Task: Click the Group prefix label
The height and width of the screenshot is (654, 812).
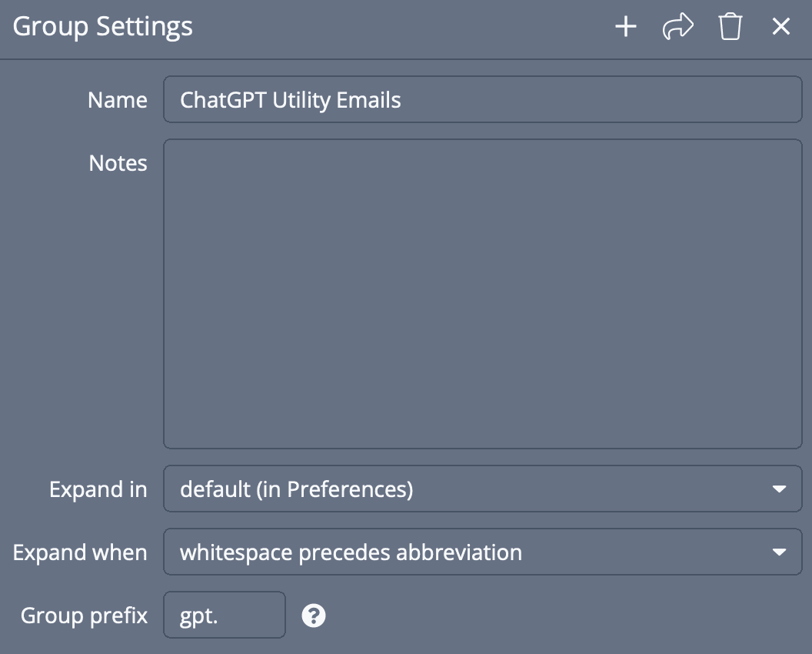Action: 84,616
